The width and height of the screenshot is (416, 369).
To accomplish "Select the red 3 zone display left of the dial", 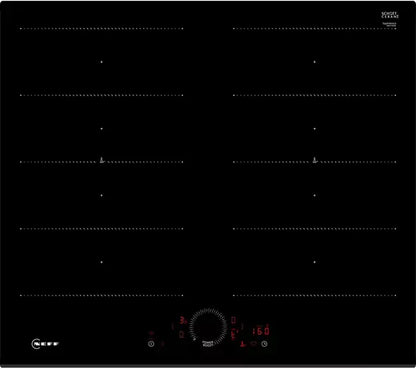I will (183, 321).
